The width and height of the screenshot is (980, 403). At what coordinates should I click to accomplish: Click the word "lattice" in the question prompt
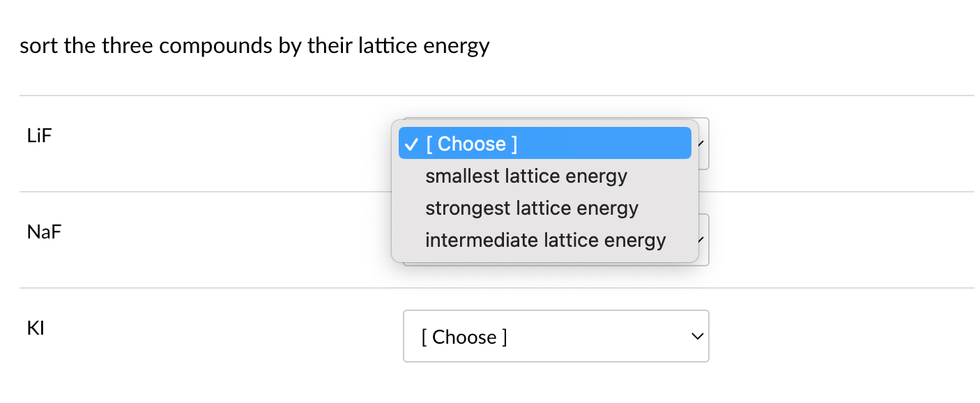click(x=388, y=47)
